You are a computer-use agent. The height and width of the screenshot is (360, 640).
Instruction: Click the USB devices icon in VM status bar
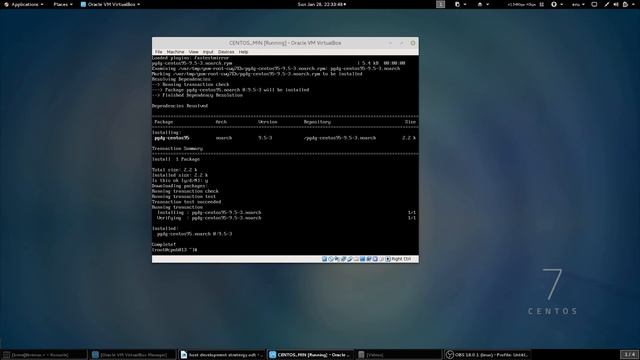click(350, 259)
